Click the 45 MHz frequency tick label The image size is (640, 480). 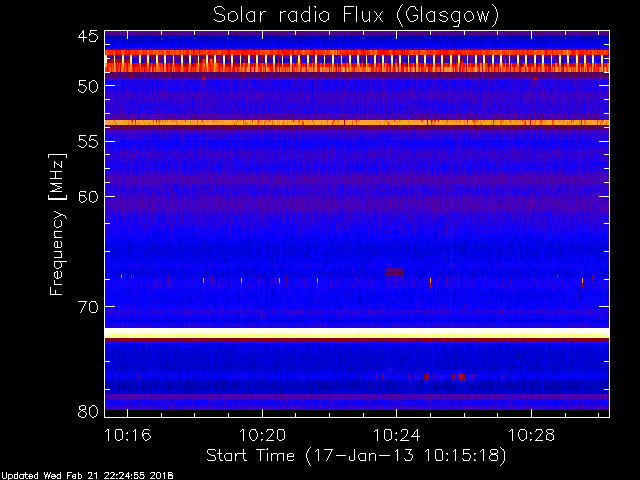pos(87,37)
